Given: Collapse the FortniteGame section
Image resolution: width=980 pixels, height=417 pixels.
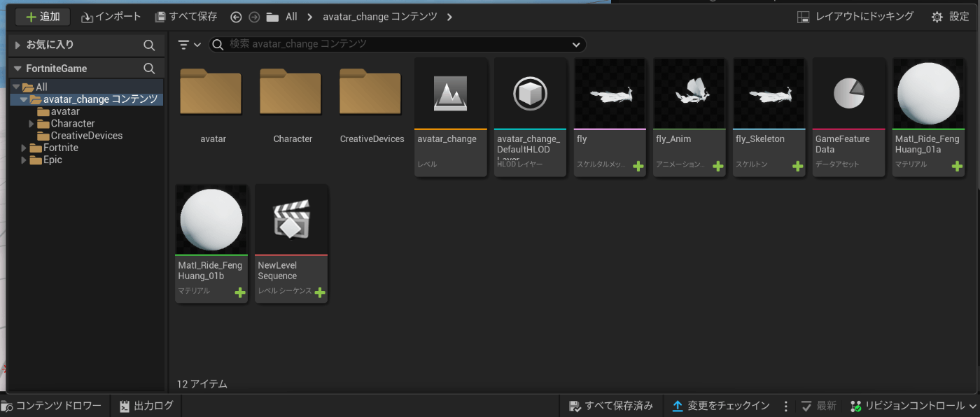Looking at the screenshot, I should point(17,69).
